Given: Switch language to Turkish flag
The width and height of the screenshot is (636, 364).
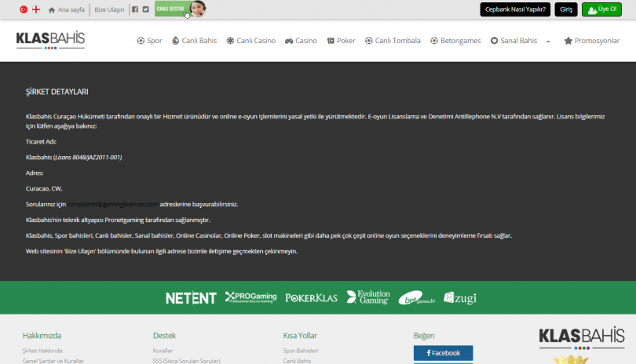Looking at the screenshot, I should (x=24, y=9).
